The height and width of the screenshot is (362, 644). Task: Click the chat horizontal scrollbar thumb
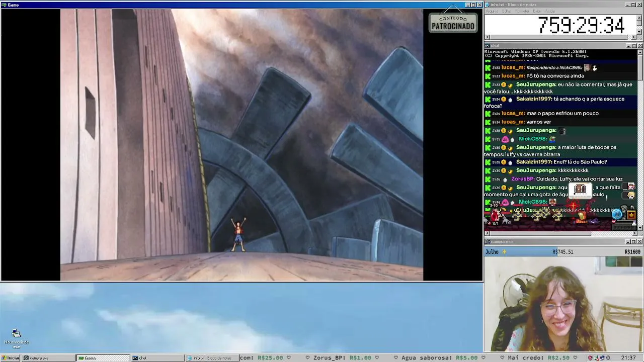tap(540, 233)
